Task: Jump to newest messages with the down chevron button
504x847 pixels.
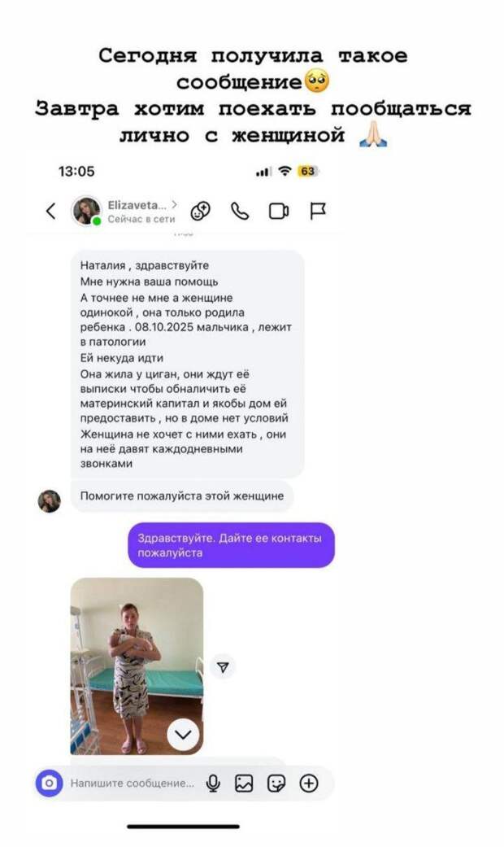Action: [x=184, y=735]
